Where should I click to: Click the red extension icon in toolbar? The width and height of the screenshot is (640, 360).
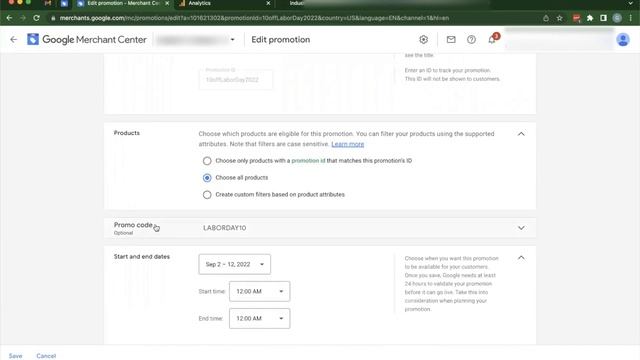coord(576,18)
